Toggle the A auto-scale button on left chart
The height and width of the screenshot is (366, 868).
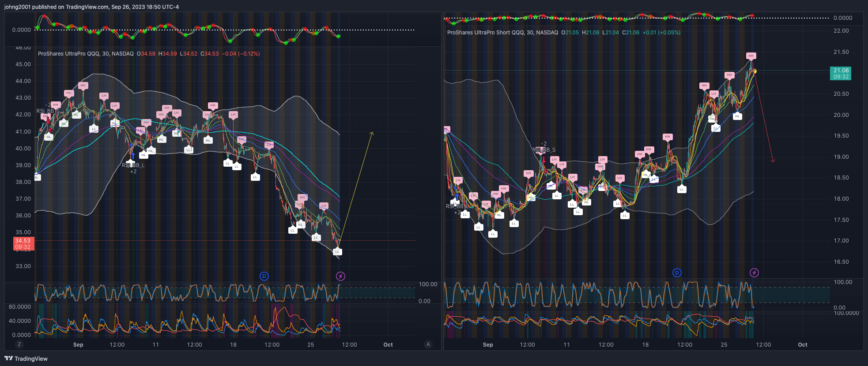point(428,344)
